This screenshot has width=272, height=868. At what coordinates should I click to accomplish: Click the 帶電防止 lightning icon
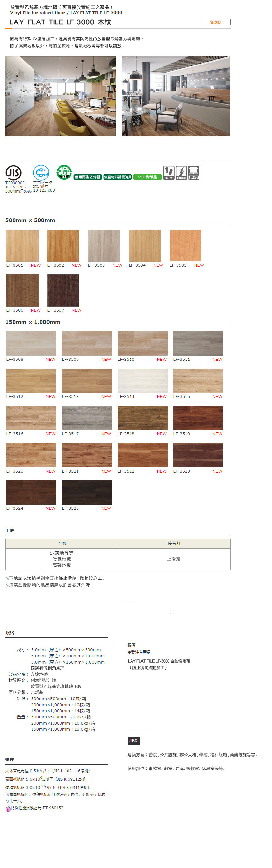coord(181,173)
